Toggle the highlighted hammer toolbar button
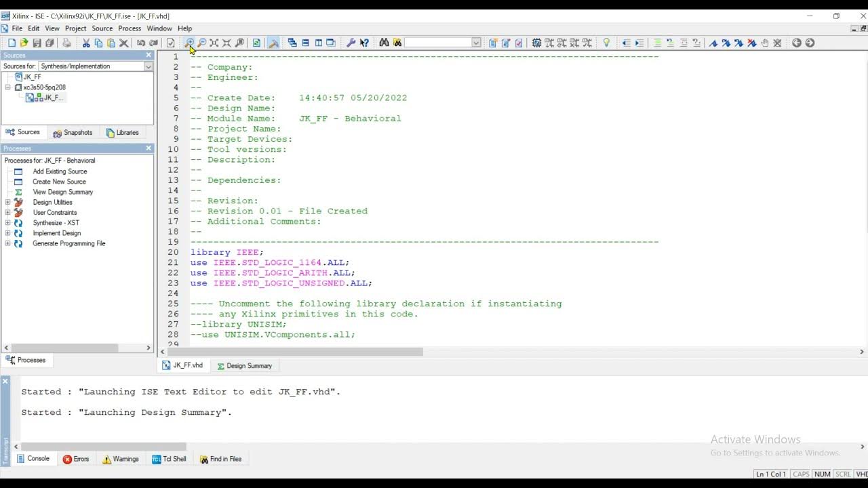Viewport: 868px width, 488px height. point(273,43)
